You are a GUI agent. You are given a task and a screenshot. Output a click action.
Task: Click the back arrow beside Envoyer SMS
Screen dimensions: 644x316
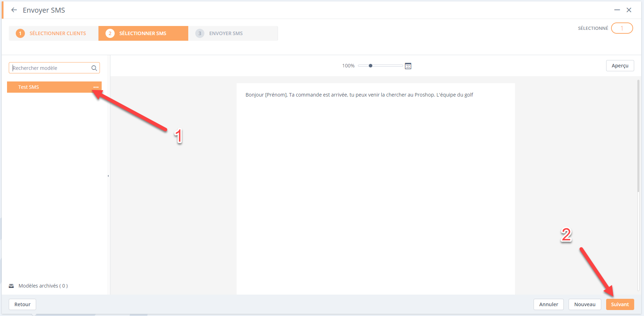[14, 10]
